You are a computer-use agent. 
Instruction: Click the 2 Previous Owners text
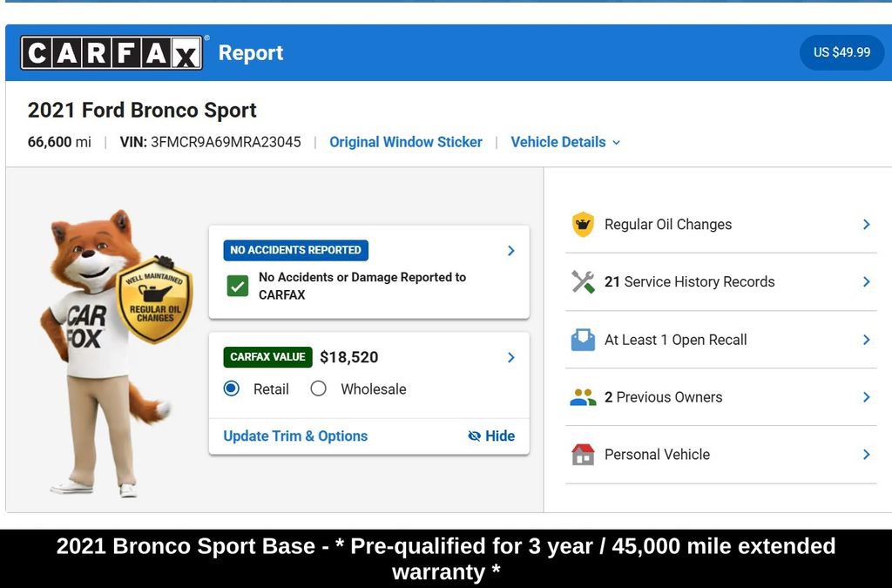[663, 397]
